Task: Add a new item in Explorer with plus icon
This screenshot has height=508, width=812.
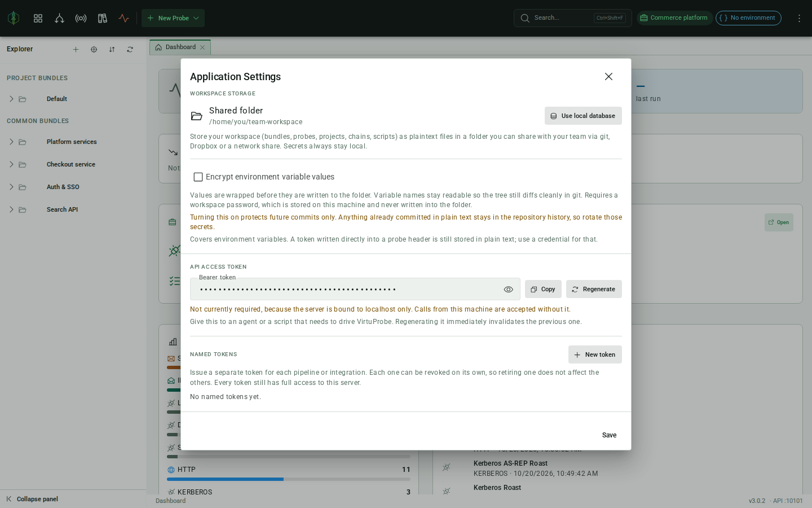Action: (x=76, y=49)
